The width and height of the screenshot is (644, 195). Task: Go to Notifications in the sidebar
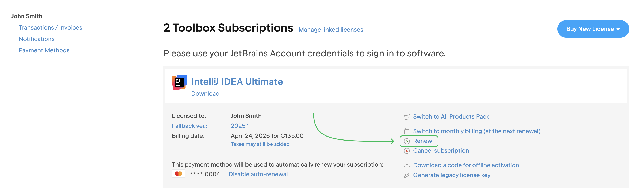pyautogui.click(x=37, y=39)
